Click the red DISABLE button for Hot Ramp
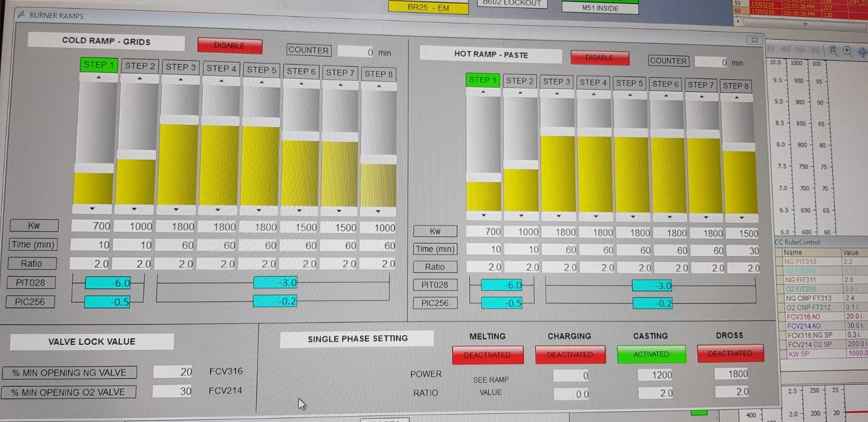 pos(599,58)
